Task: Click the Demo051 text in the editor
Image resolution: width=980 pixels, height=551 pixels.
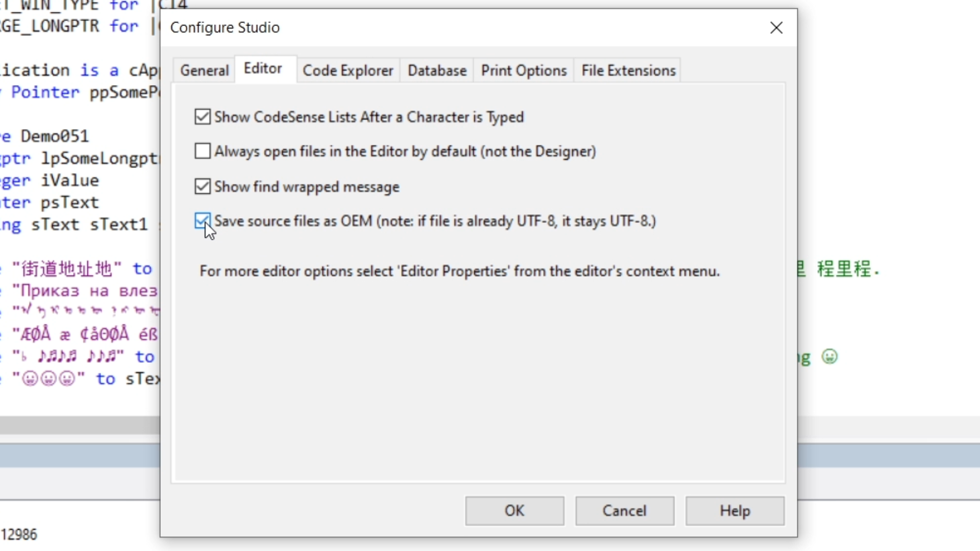Action: click(x=55, y=136)
